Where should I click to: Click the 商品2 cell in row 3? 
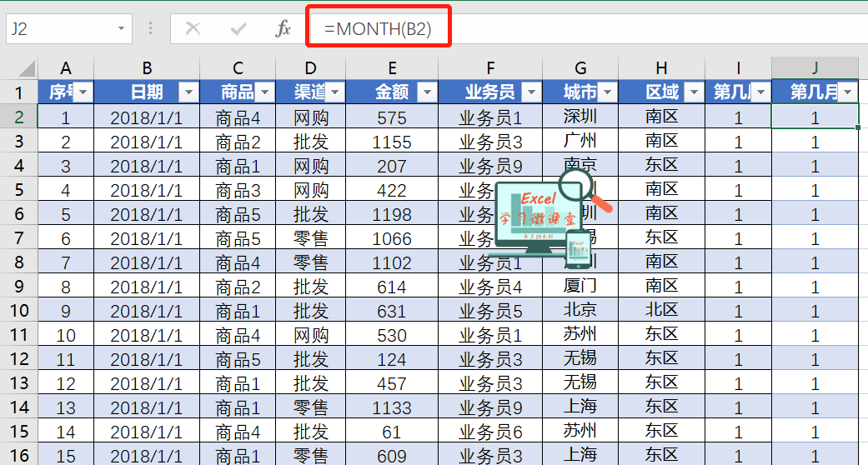(238, 141)
